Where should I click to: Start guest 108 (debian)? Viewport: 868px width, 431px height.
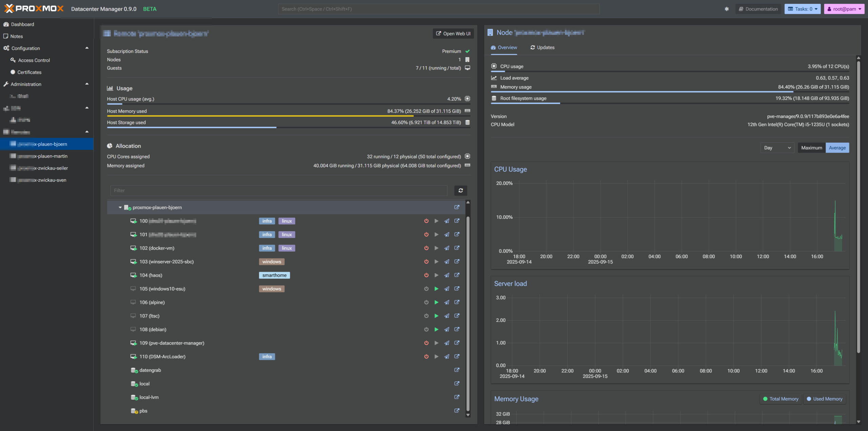tap(436, 329)
